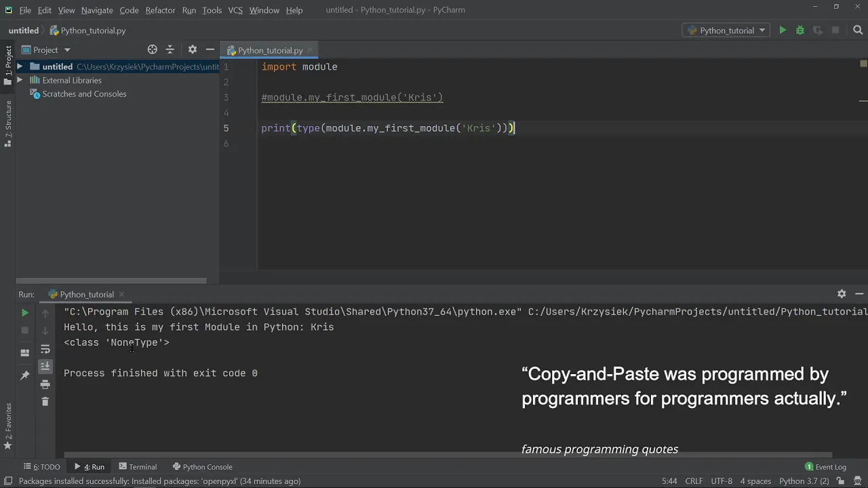Jump down the stack trace in Run panel

pyautogui.click(x=45, y=331)
